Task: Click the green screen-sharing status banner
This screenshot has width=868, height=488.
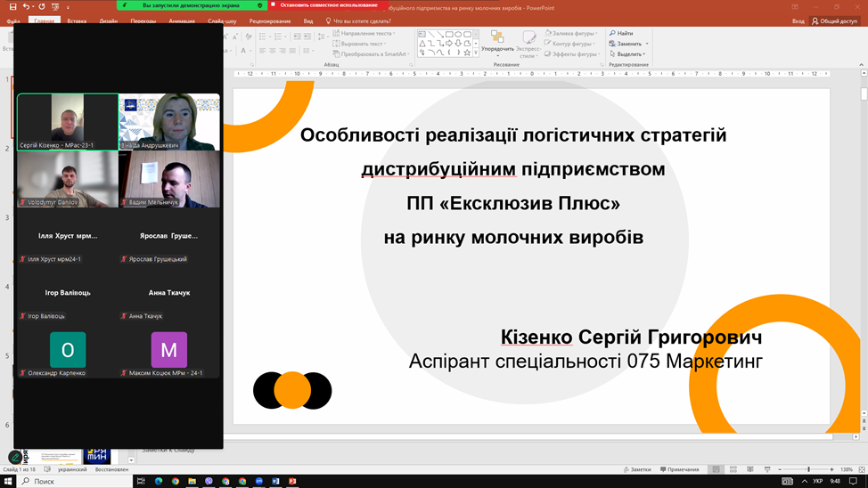Action: click(x=192, y=5)
